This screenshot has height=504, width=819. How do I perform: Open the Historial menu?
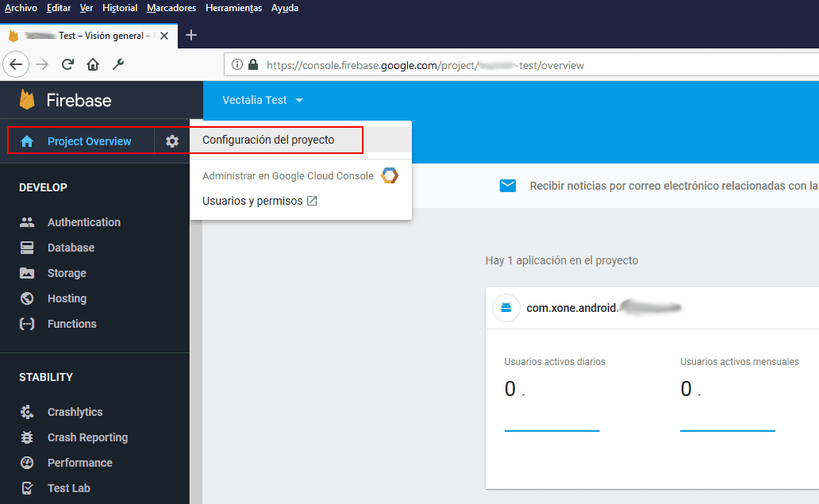click(x=120, y=8)
